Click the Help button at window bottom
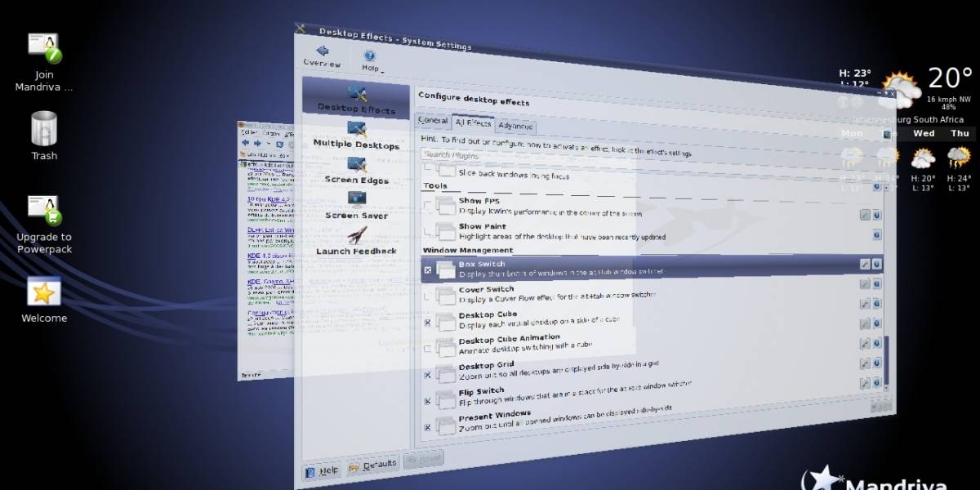980x490 pixels. pyautogui.click(x=323, y=470)
